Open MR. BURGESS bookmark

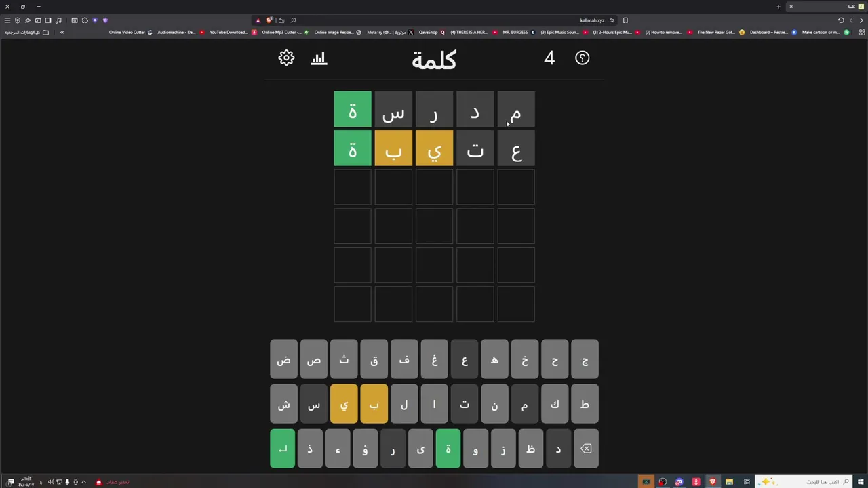[x=519, y=32]
